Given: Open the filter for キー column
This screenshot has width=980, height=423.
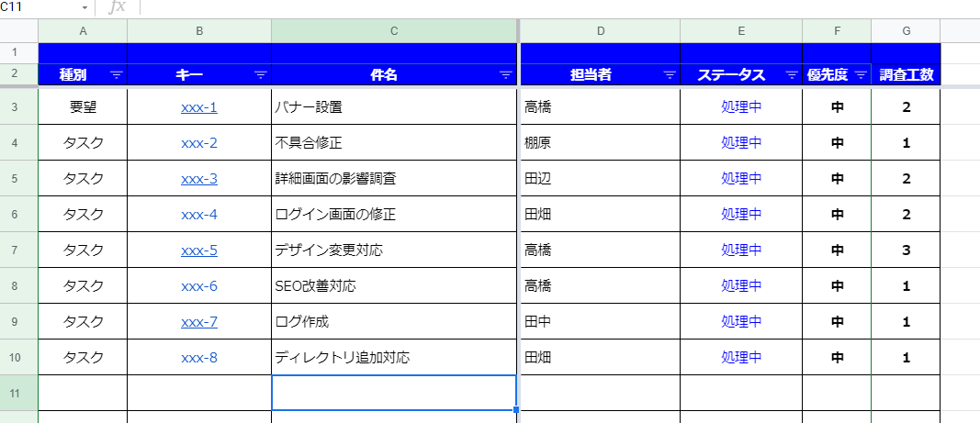Looking at the screenshot, I should pyautogui.click(x=261, y=75).
